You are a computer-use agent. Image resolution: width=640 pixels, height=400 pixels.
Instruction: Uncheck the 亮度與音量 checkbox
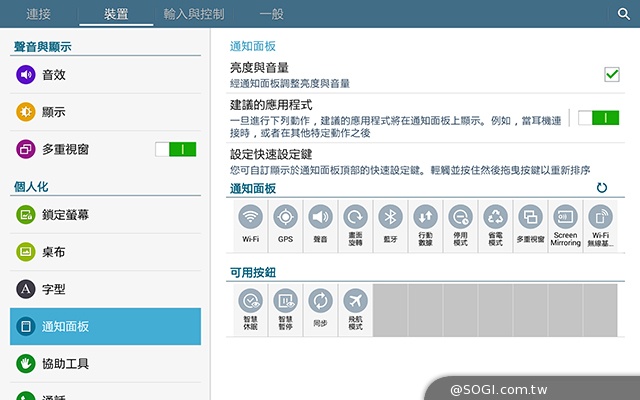612,74
